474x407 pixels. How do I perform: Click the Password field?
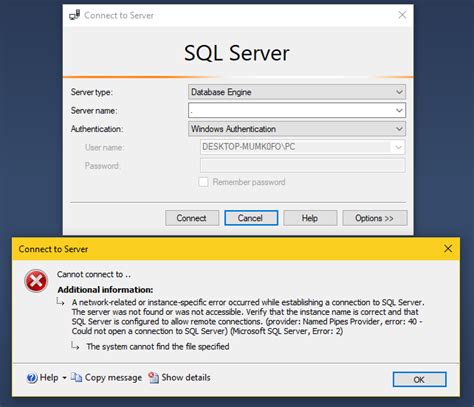(303, 165)
